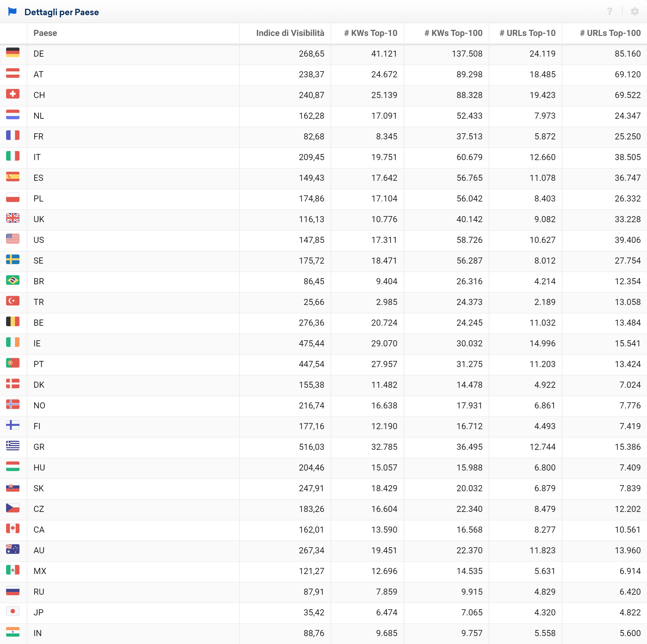The image size is (647, 644).
Task: Click KWs Top-10 value 20.724 for BE
Action: click(384, 323)
